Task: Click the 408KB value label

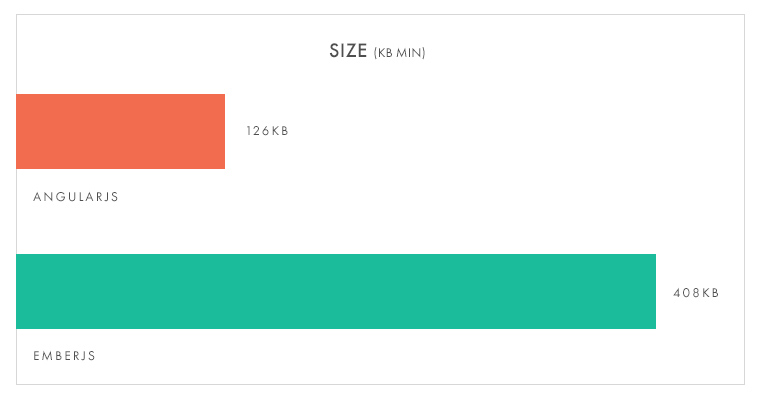Action: [696, 293]
